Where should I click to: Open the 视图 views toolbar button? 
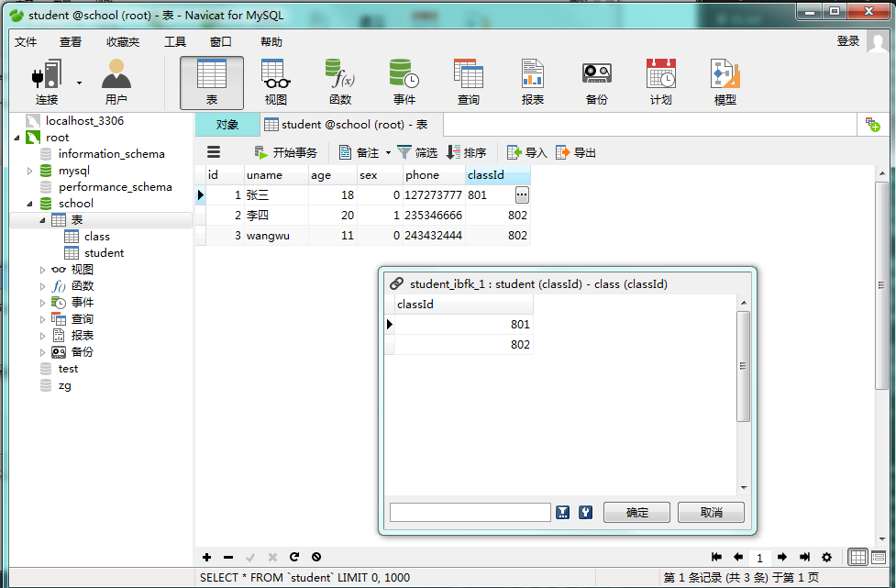(x=275, y=83)
